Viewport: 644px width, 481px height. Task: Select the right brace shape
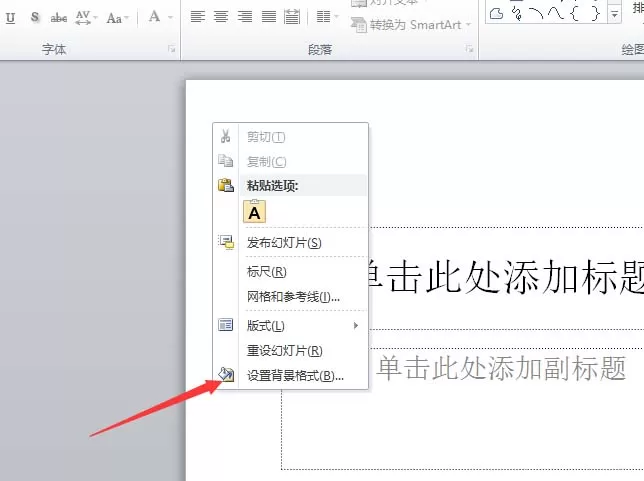(596, 14)
